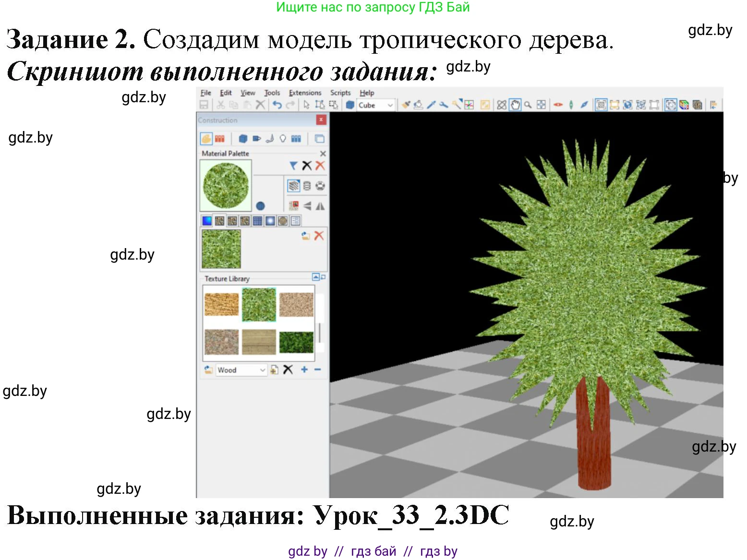Select the paint brush tool in toolbar
Screen dimensions: 747x560
(406, 105)
